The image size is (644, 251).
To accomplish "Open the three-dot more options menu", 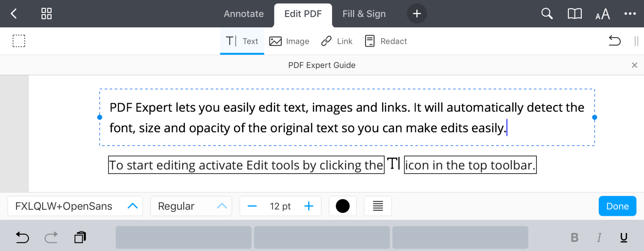I will 630,14.
